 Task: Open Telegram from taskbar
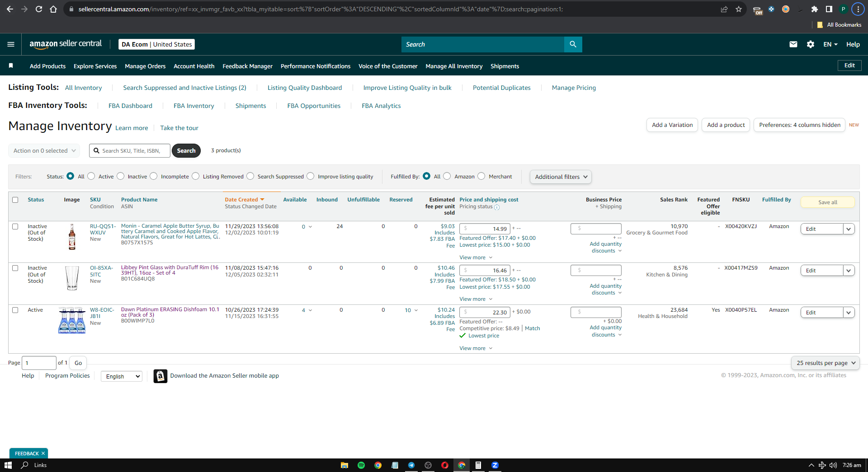(411, 465)
